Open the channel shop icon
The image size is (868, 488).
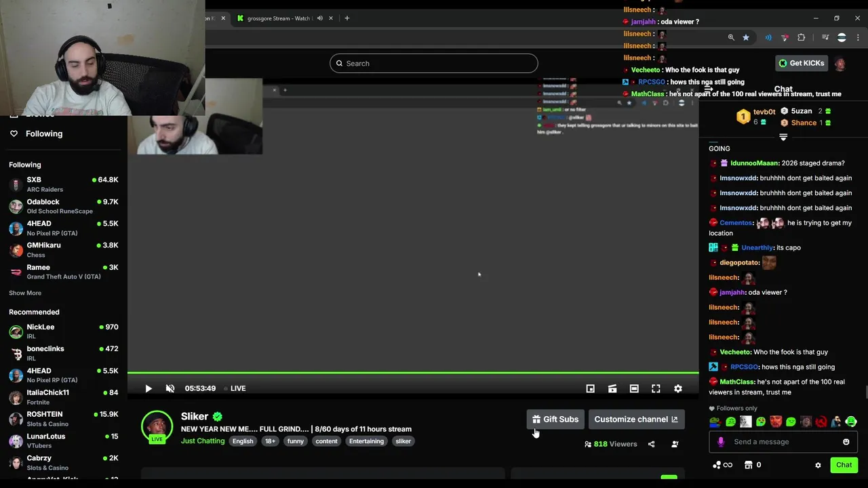(x=749, y=465)
